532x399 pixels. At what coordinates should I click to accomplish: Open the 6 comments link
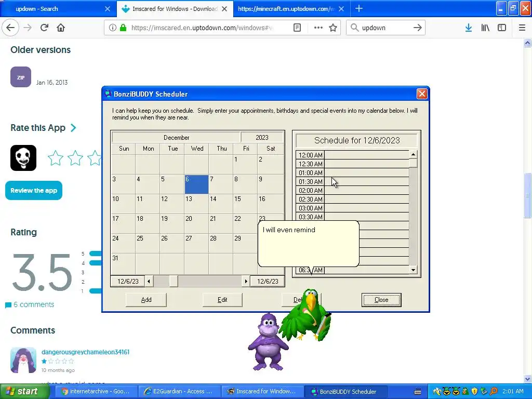pyautogui.click(x=33, y=304)
